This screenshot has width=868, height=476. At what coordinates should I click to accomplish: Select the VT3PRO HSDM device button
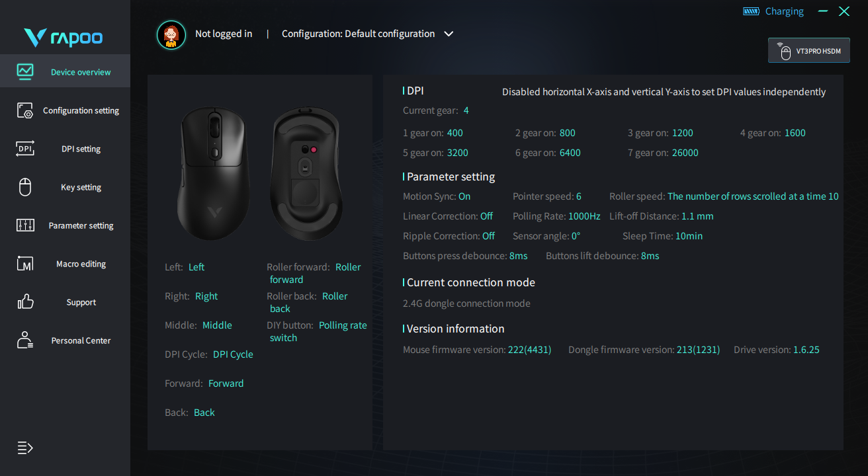pos(808,51)
